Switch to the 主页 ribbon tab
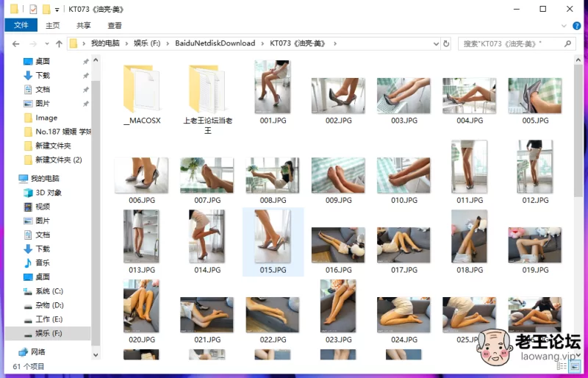The image size is (588, 378). click(x=52, y=25)
